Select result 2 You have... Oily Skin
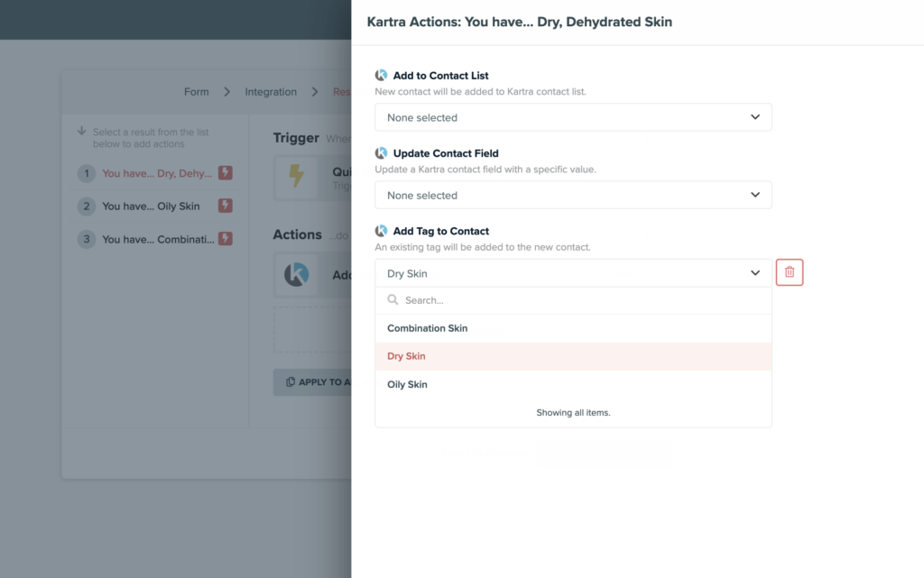This screenshot has width=924, height=578. (x=155, y=206)
